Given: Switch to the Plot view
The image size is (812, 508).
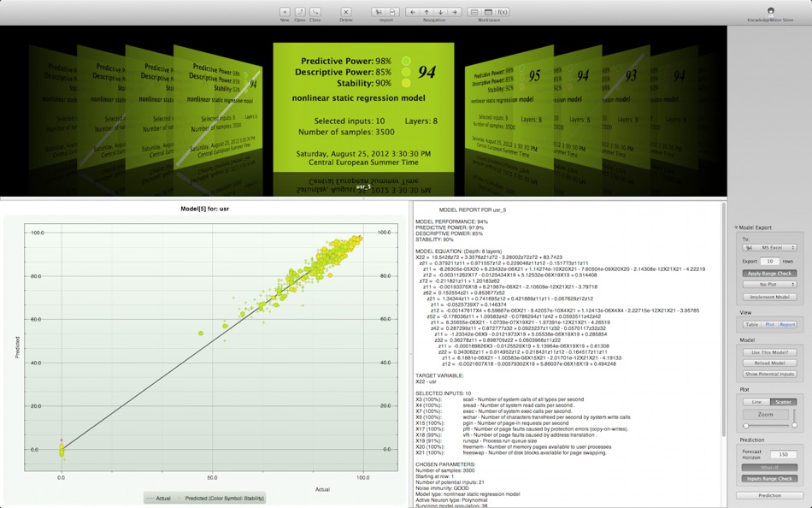Looking at the screenshot, I should (x=769, y=324).
